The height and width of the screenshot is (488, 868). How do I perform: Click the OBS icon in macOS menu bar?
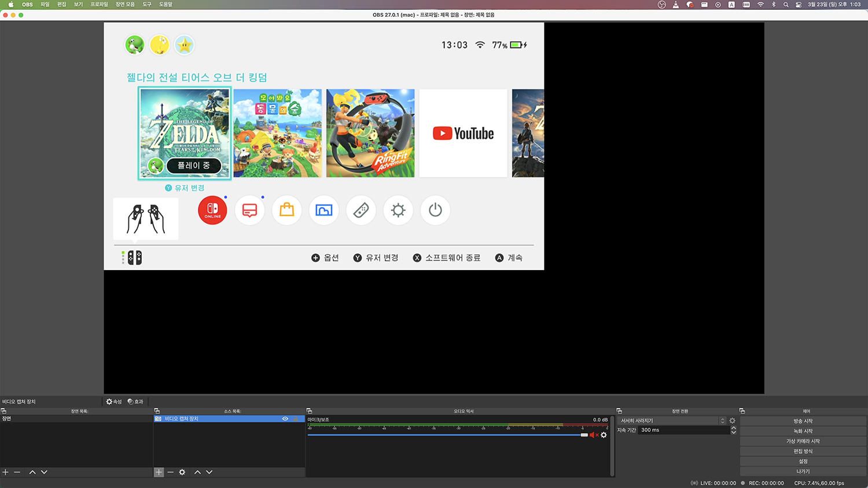(662, 4)
